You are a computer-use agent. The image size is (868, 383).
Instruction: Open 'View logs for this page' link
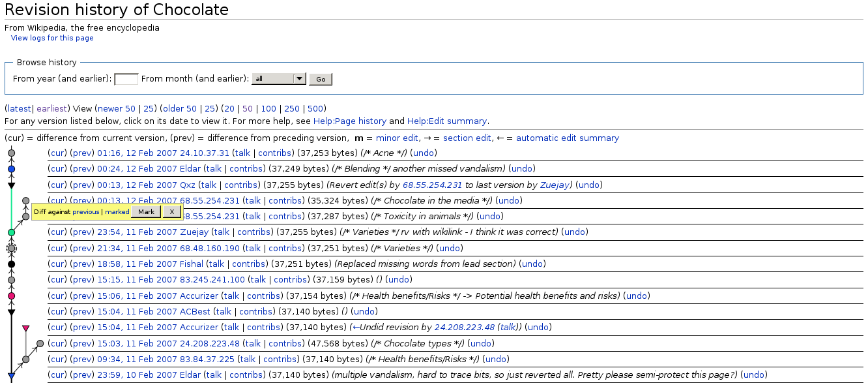[52, 38]
